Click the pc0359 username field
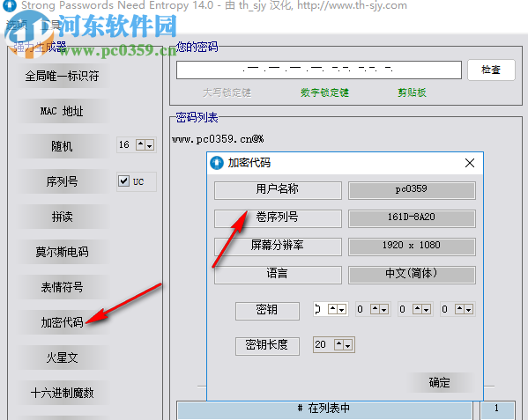The image size is (528, 420). (412, 190)
